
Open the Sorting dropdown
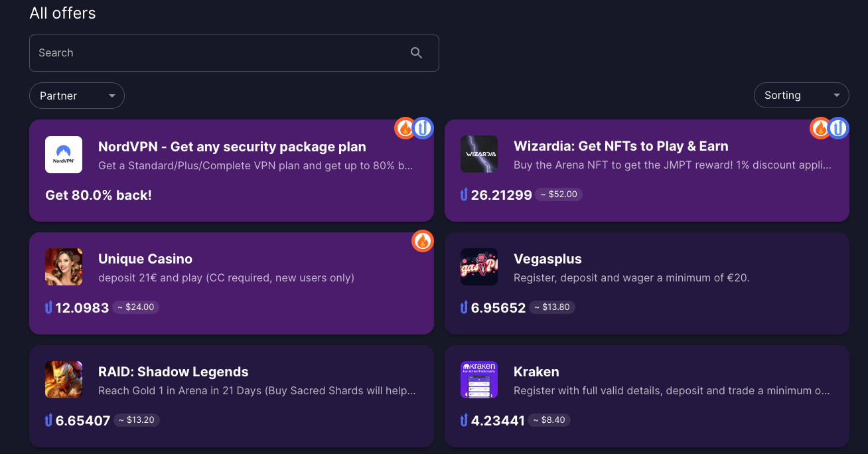[802, 96]
